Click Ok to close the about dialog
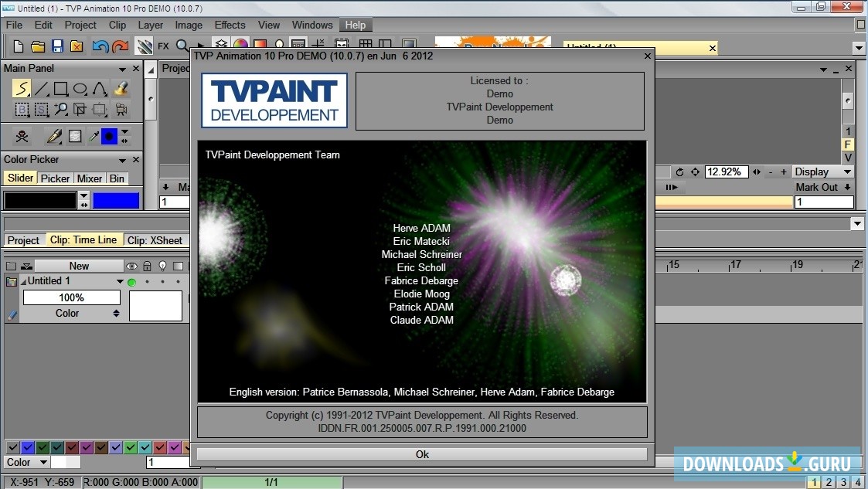This screenshot has height=489, width=868. (x=422, y=453)
